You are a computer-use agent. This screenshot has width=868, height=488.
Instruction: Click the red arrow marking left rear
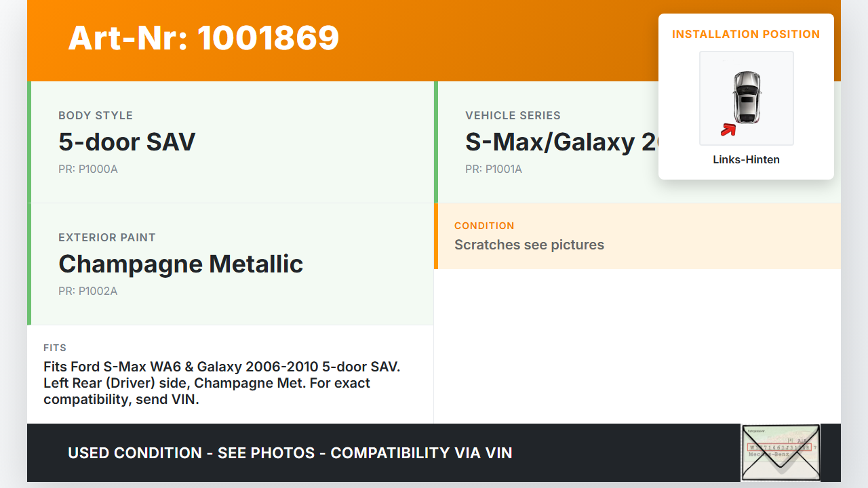(x=728, y=129)
